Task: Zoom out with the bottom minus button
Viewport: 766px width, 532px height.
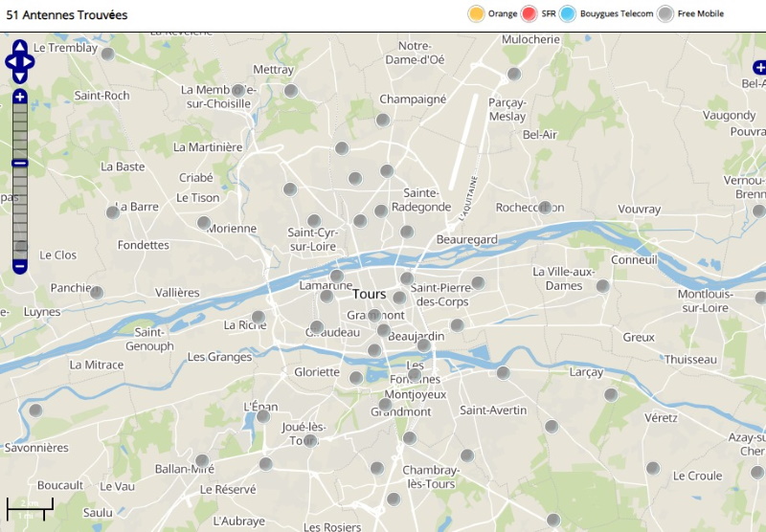Action: [x=20, y=266]
